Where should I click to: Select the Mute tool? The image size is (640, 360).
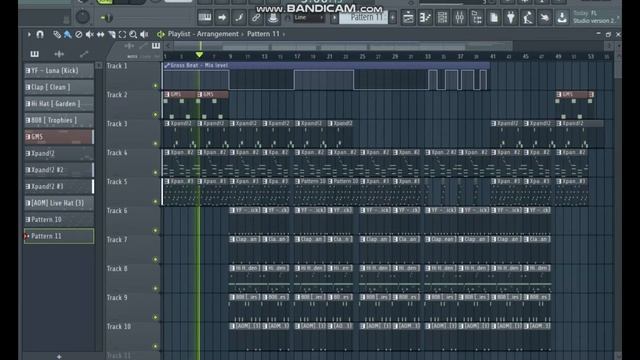click(89, 35)
